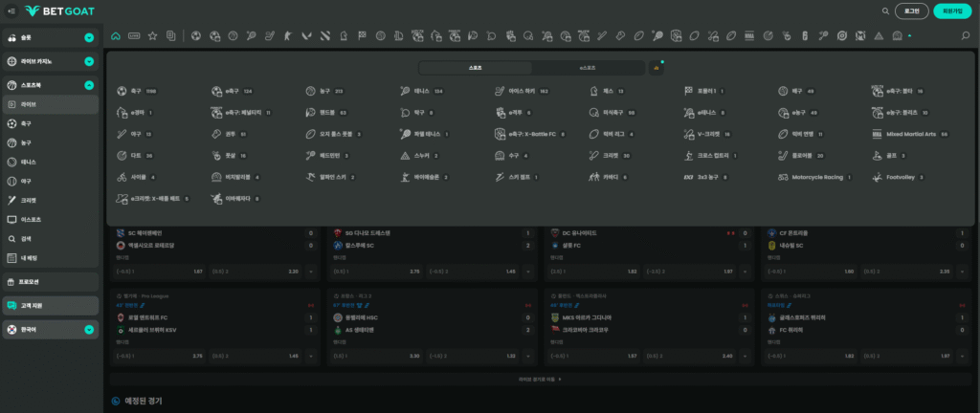Open the LIVE icon in sports bar
Viewport: 980px width, 413px height.
click(135, 36)
